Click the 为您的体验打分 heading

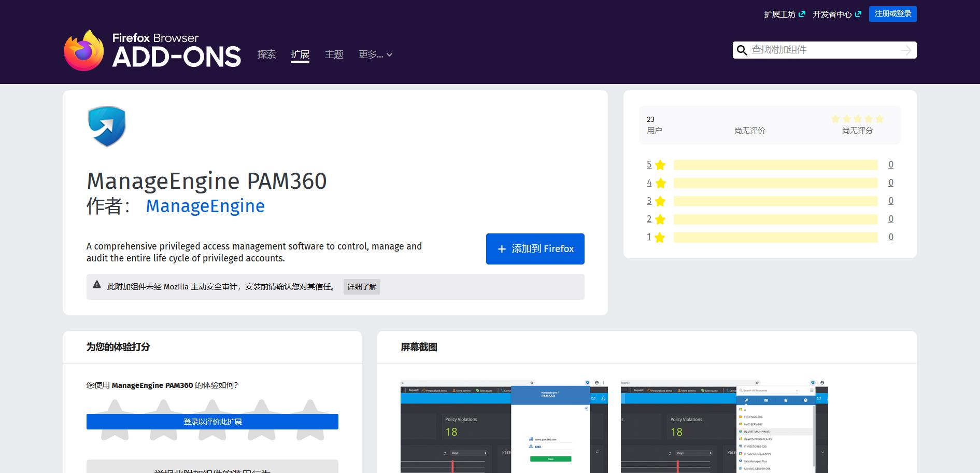point(118,347)
